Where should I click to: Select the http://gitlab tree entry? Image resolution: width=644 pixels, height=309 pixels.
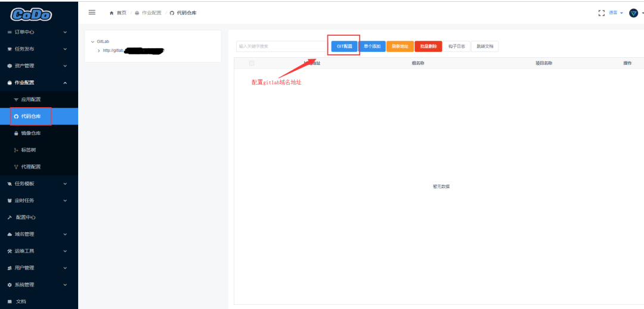pos(133,51)
